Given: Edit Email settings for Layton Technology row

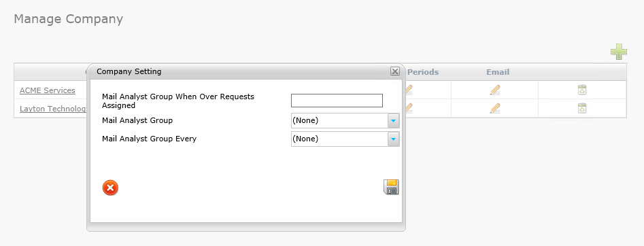Looking at the screenshot, I should click(495, 108).
